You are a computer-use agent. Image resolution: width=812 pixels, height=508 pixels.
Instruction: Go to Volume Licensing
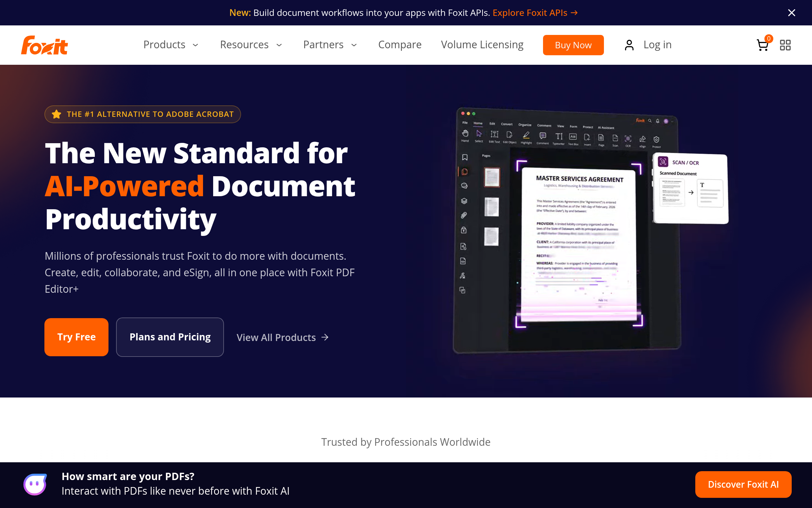(482, 45)
